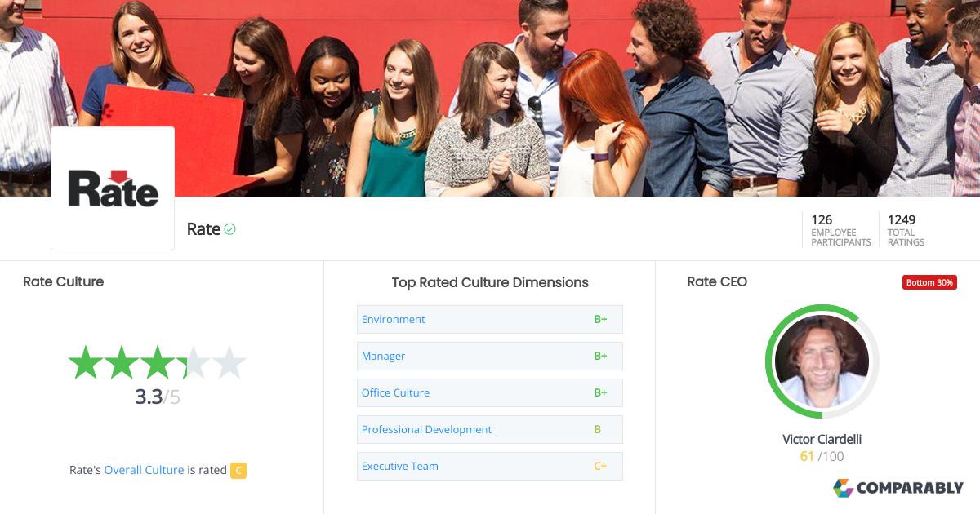Image resolution: width=980 pixels, height=514 pixels.
Task: Click the Comparably logo icon
Action: 842,488
